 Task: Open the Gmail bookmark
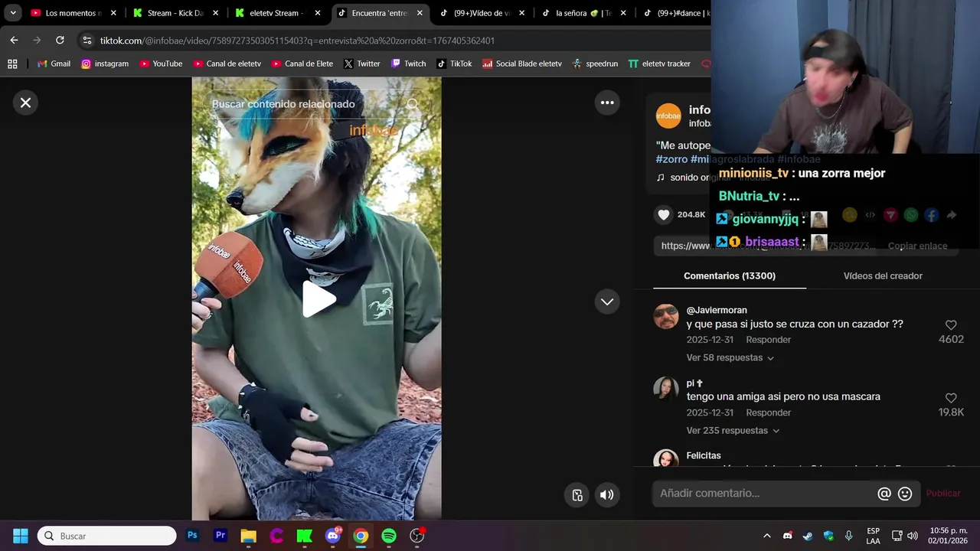54,64
